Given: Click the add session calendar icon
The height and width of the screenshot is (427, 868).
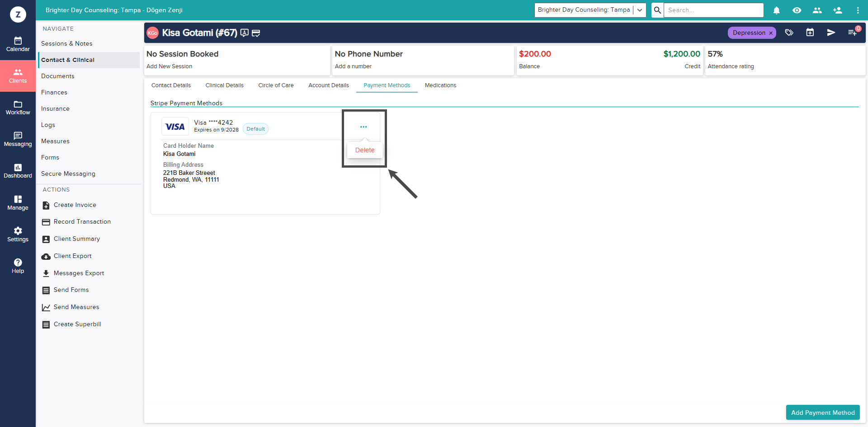Looking at the screenshot, I should 810,33.
